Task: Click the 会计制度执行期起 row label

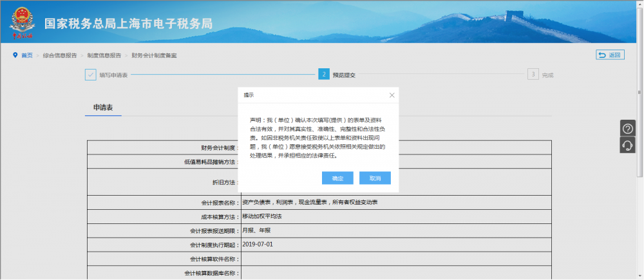Action: click(214, 245)
